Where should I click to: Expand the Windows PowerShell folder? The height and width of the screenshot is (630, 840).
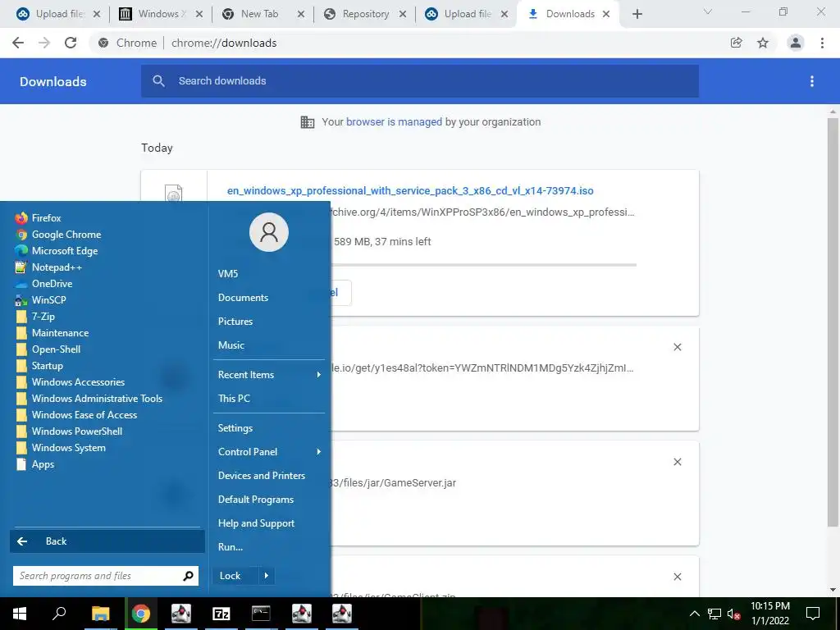click(x=69, y=431)
